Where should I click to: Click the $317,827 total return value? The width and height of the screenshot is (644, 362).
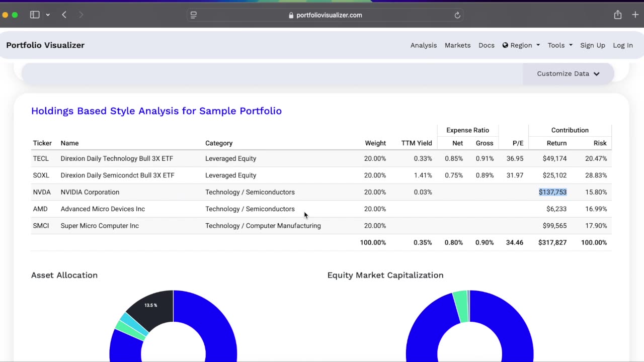[x=552, y=242]
